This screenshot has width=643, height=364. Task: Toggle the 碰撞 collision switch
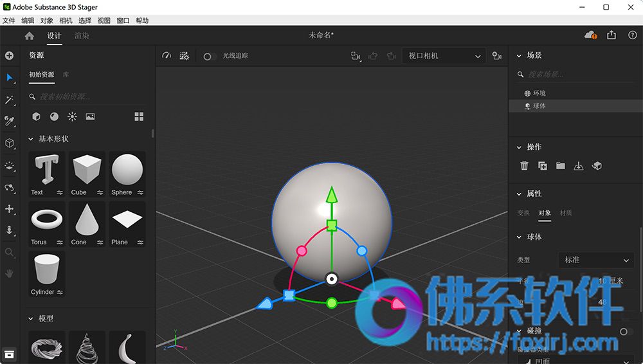(x=625, y=331)
